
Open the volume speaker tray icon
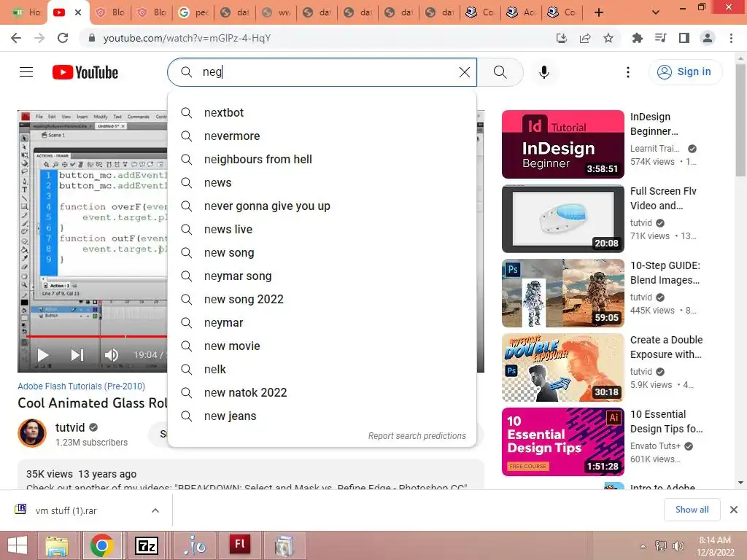(678, 546)
